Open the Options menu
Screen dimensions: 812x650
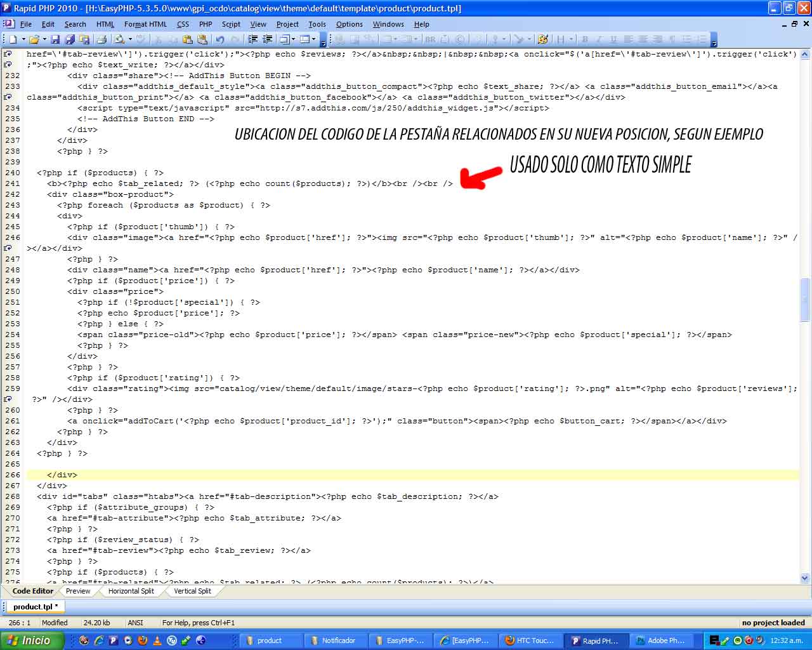350,24
